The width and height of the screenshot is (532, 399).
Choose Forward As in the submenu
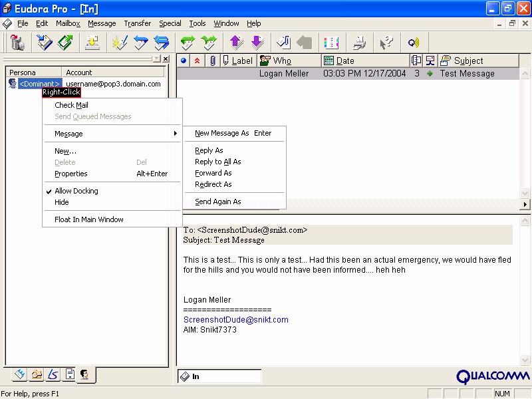coord(234,173)
